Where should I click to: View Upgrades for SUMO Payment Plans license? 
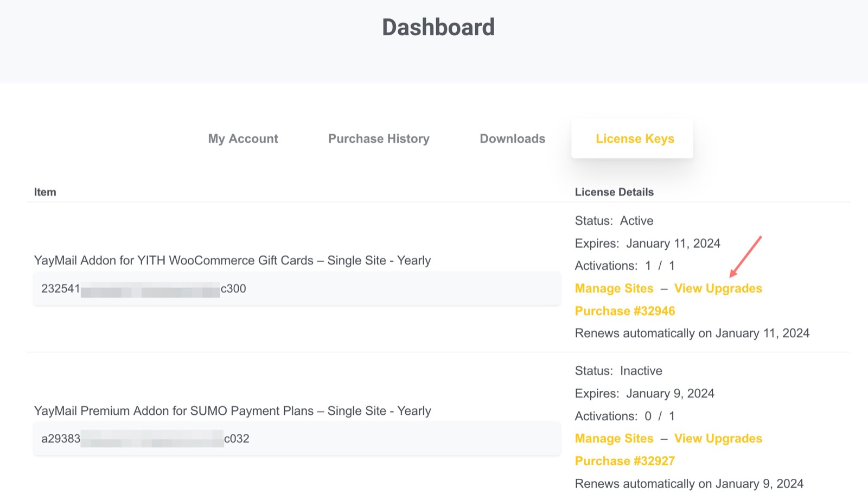click(x=718, y=439)
